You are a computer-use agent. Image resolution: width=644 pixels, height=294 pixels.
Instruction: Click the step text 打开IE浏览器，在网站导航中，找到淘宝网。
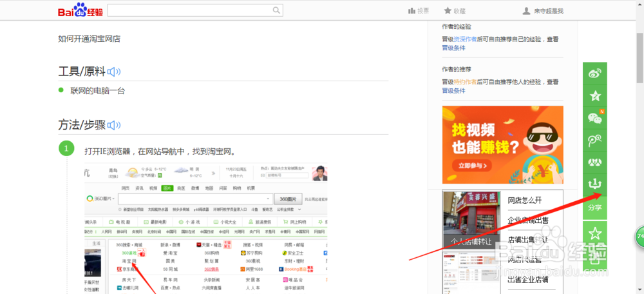[x=161, y=152]
